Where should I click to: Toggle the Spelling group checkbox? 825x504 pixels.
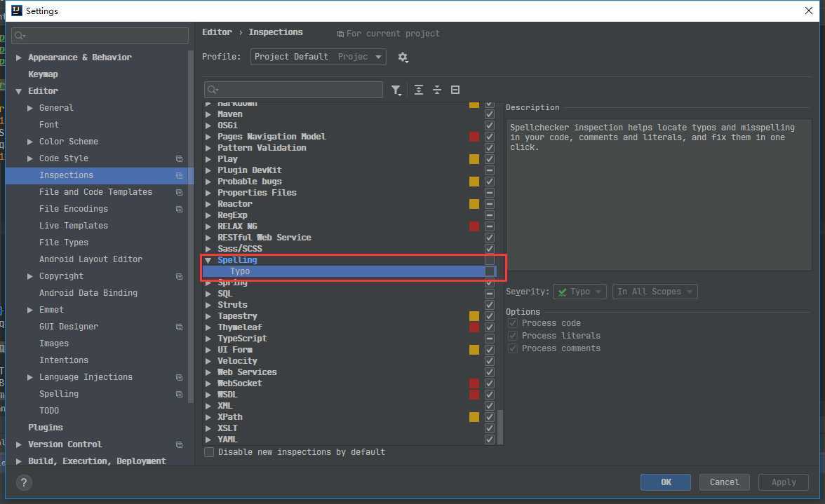[x=490, y=260]
